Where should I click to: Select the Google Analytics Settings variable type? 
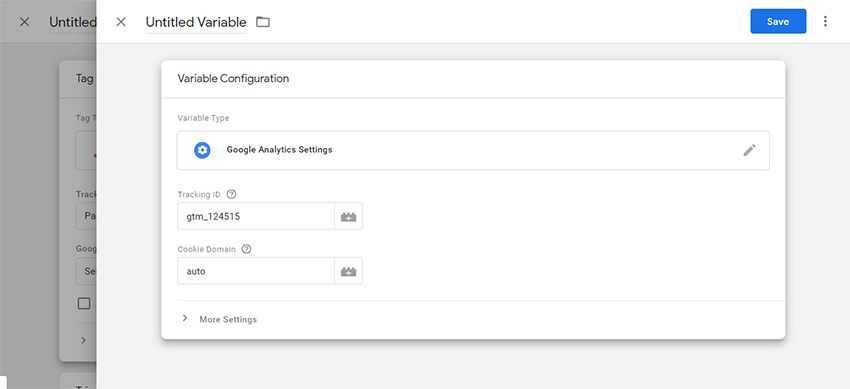tap(473, 150)
